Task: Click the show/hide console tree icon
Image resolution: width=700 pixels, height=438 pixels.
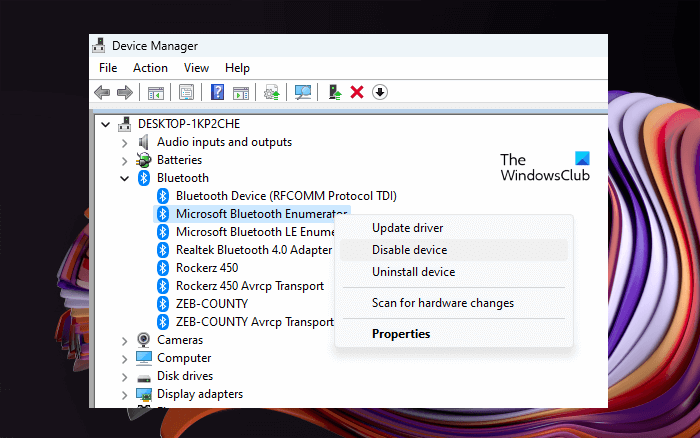Action: click(x=156, y=93)
